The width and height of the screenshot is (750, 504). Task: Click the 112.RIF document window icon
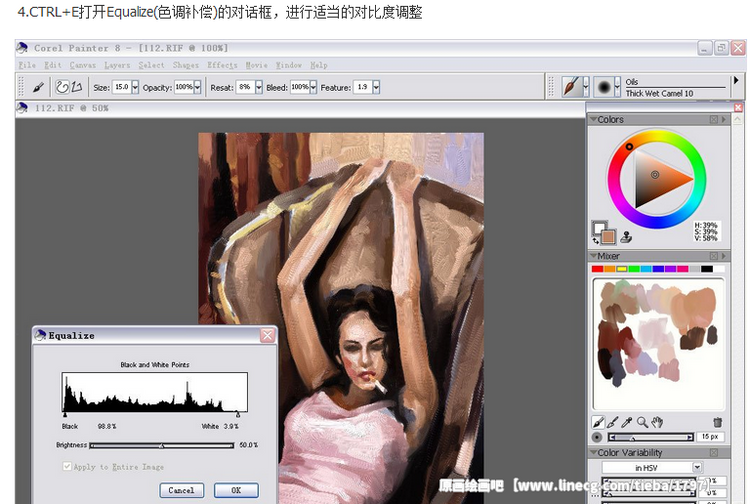click(x=22, y=108)
